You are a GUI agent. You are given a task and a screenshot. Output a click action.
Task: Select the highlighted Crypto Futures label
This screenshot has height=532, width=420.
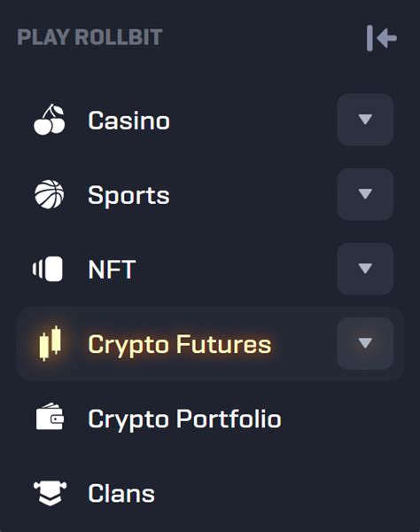pyautogui.click(x=180, y=345)
